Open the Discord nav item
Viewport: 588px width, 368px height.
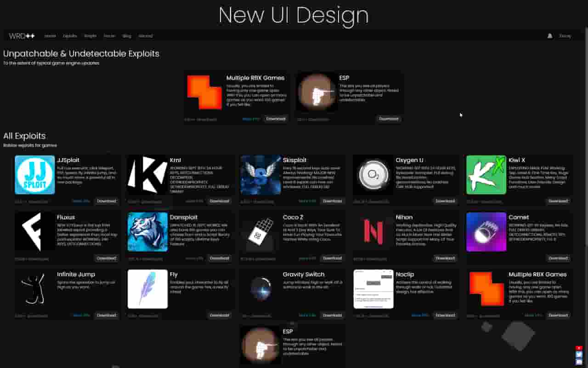click(x=145, y=36)
